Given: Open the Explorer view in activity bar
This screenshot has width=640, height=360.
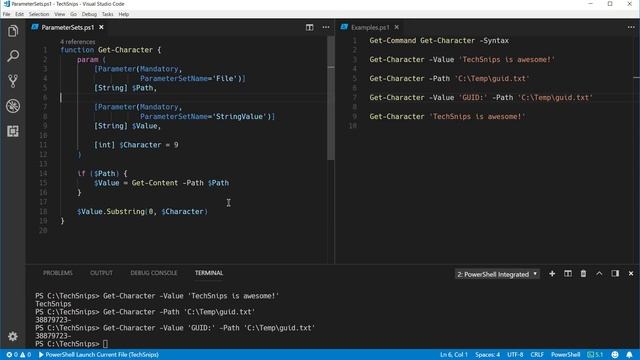Looking at the screenshot, I should [x=13, y=31].
